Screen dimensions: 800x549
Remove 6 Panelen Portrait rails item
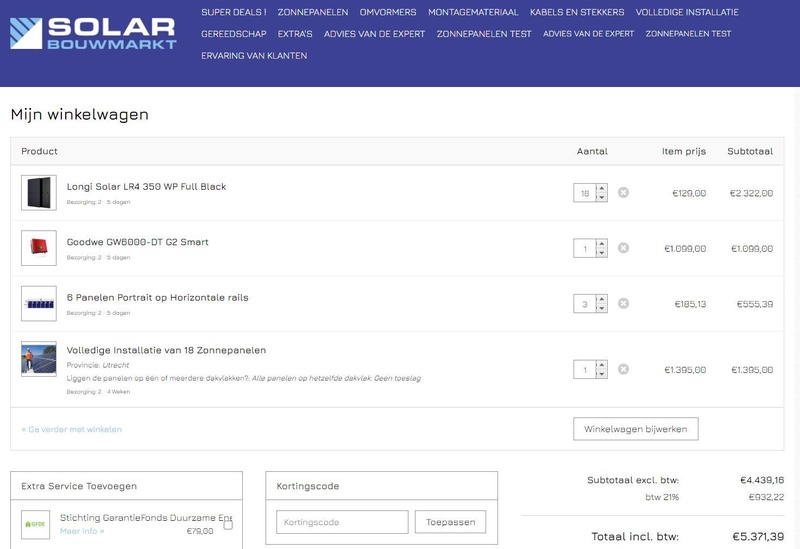(x=623, y=304)
